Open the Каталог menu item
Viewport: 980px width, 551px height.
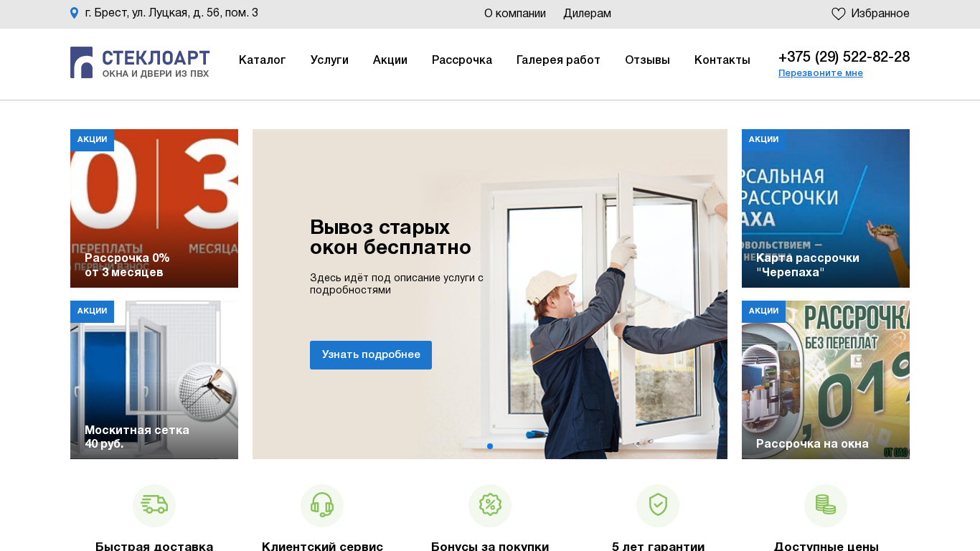pos(263,60)
